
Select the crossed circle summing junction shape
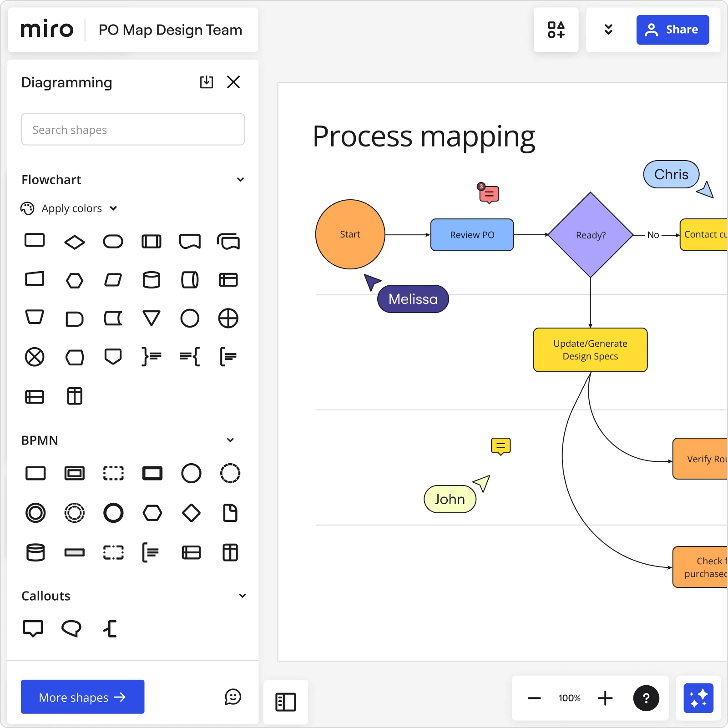(35, 357)
